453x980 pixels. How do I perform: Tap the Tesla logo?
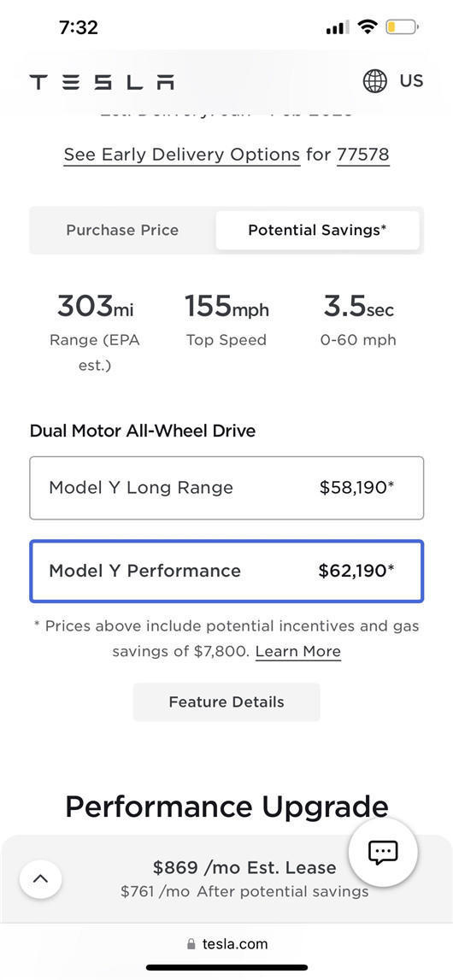[x=102, y=82]
